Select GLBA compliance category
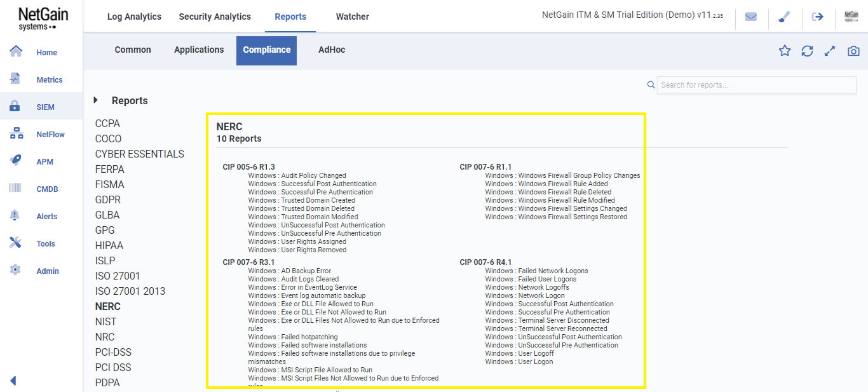This screenshot has width=868, height=392. tap(107, 215)
